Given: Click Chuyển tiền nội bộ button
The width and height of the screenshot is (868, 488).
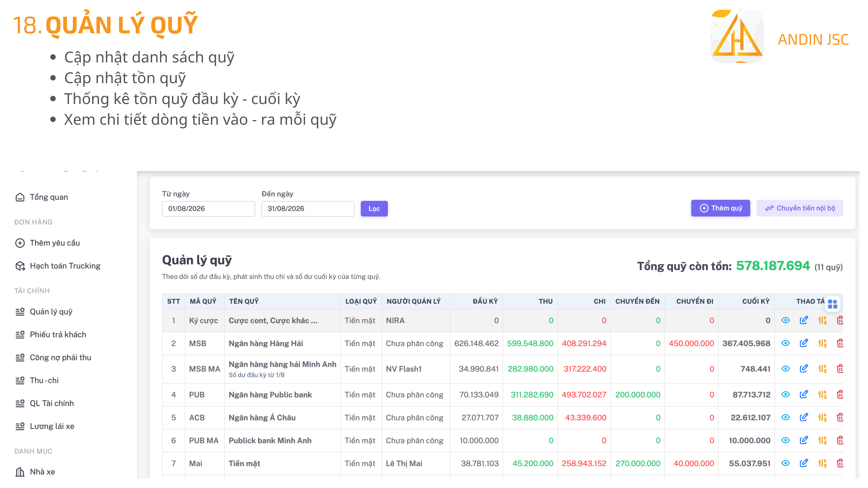Looking at the screenshot, I should coord(800,208).
